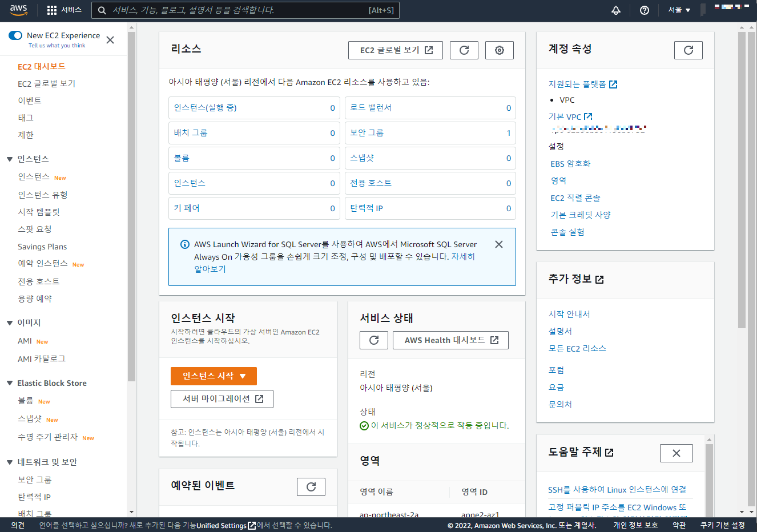Open Savings Plans in the sidebar

(42, 247)
